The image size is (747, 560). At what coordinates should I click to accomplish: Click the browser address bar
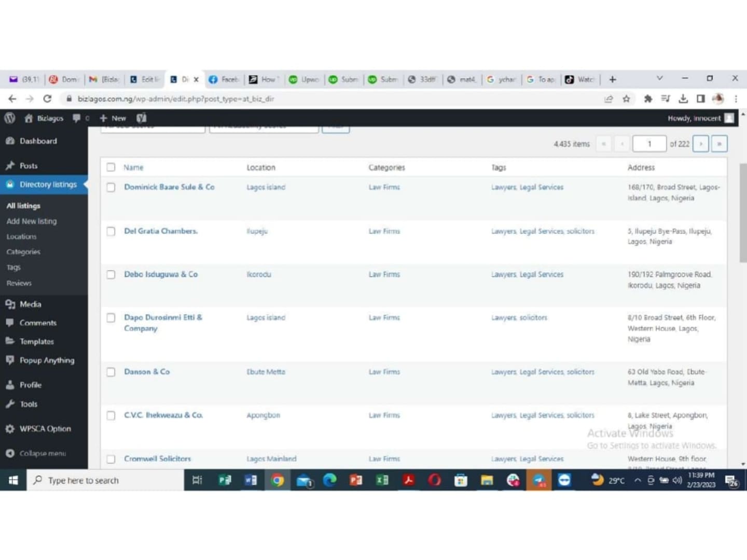pos(332,99)
